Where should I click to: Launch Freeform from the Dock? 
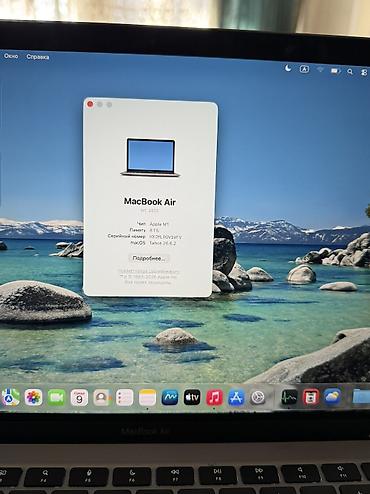click(x=170, y=397)
